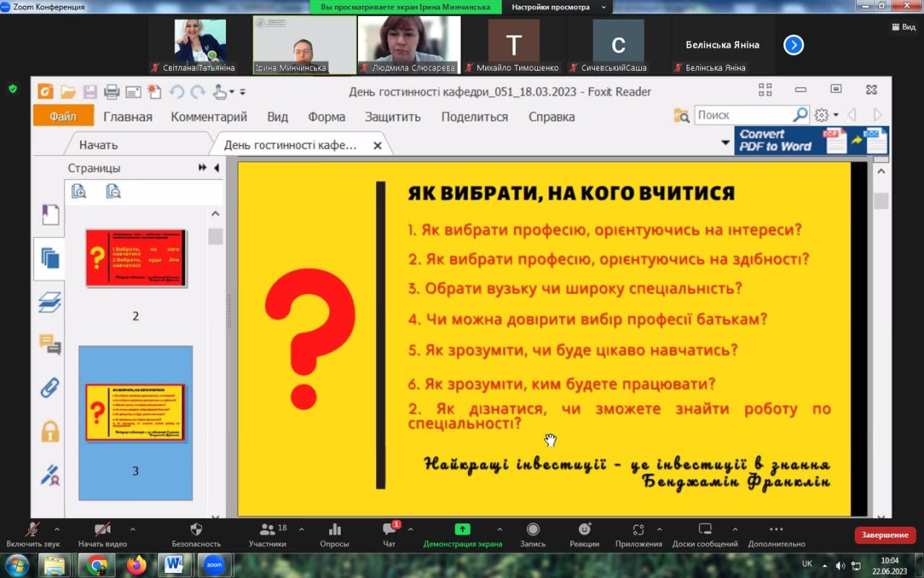Open the Security lock panel icon
924x578 pixels.
coord(50,431)
